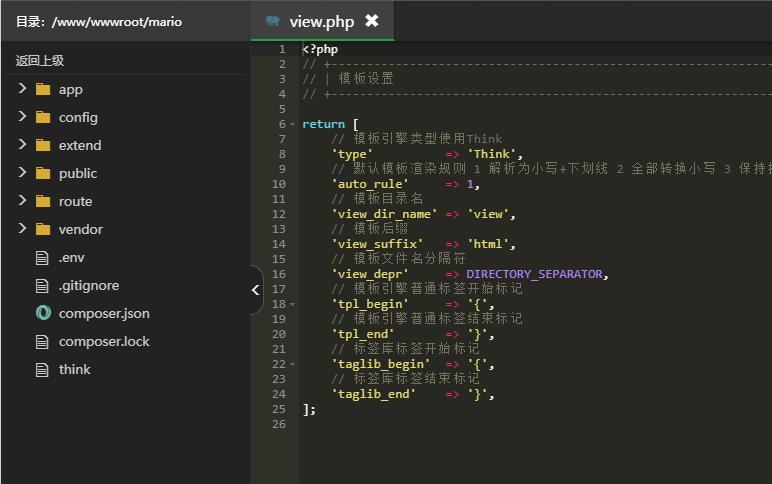This screenshot has width=772, height=484.
Task: Open the think file
Action: [74, 369]
